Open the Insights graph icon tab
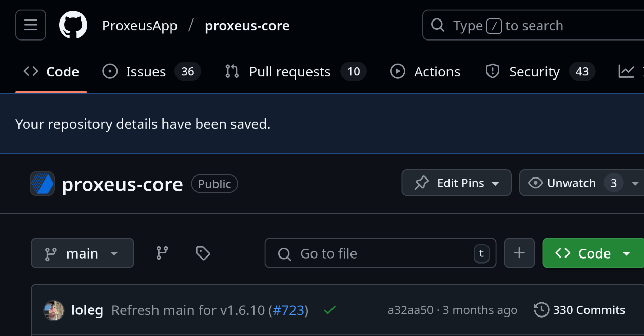The width and height of the screenshot is (644, 336). 627,71
